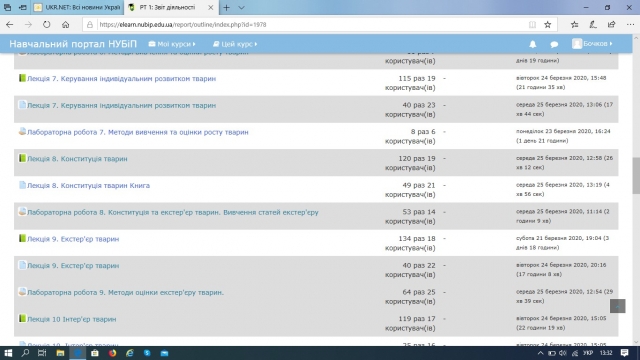Screen dimensions: 640x360
Task: Open Microsoft Store on taskbar
Action: tap(95, 353)
